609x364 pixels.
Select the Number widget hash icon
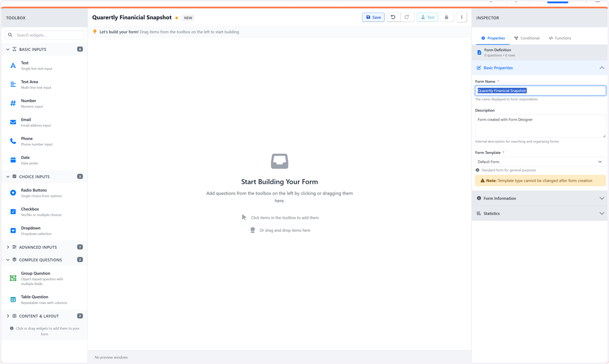click(x=13, y=103)
